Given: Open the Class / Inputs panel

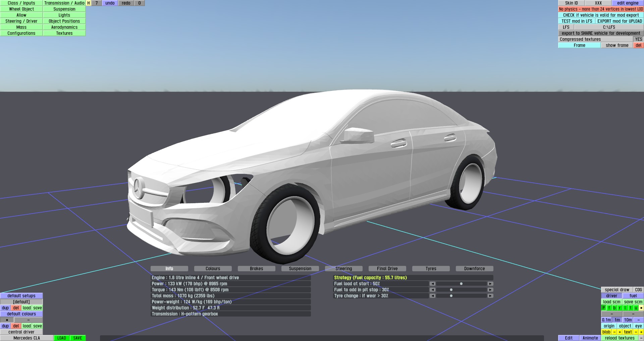Looking at the screenshot, I should point(21,3).
